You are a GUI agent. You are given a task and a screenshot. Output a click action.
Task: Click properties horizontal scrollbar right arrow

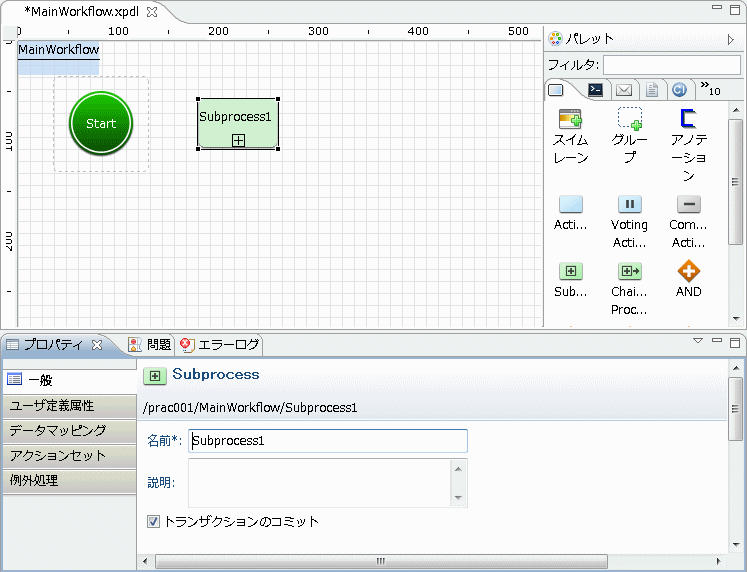[x=719, y=561]
